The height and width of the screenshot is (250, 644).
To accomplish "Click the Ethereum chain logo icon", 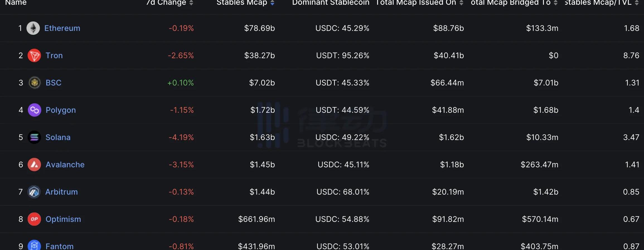I will click(x=33, y=28).
